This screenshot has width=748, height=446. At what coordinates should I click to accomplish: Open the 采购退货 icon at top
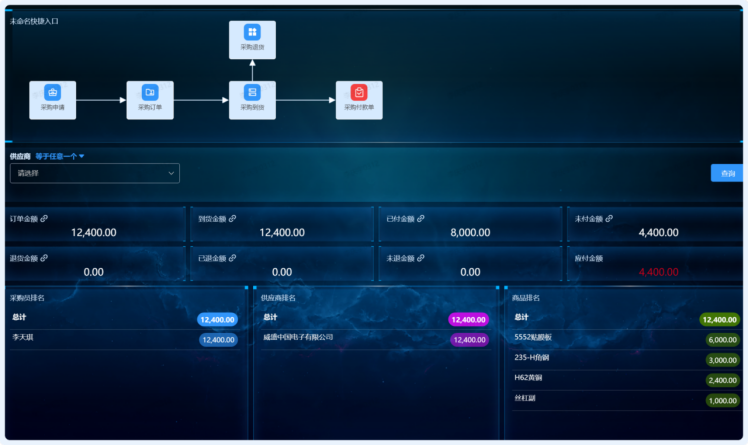(x=252, y=33)
